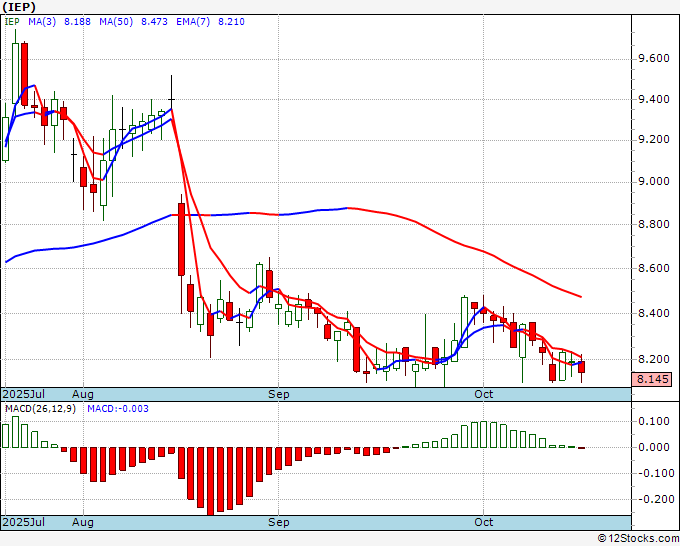Click the deepest red MACD histogram bar
The height and width of the screenshot is (546, 680).
point(210,481)
